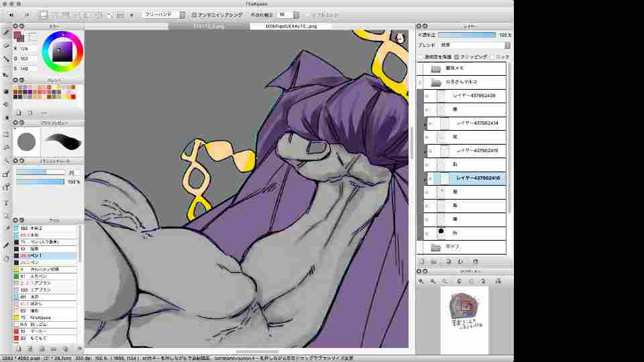Select the Move tool in the left toolbar
Viewport: 644px width, 362px height.
pyautogui.click(x=6, y=76)
